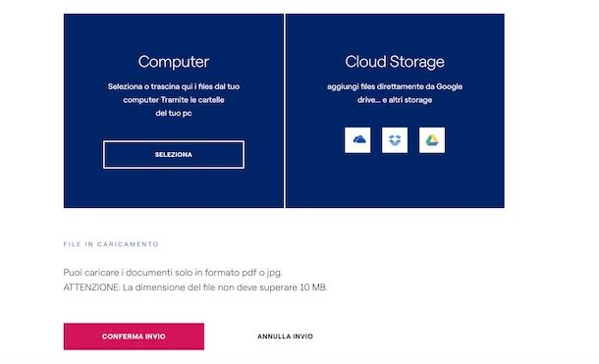Click empty drop area below SELEZIONA
Image resolution: width=599 pixels, height=364 pixels.
(174, 188)
